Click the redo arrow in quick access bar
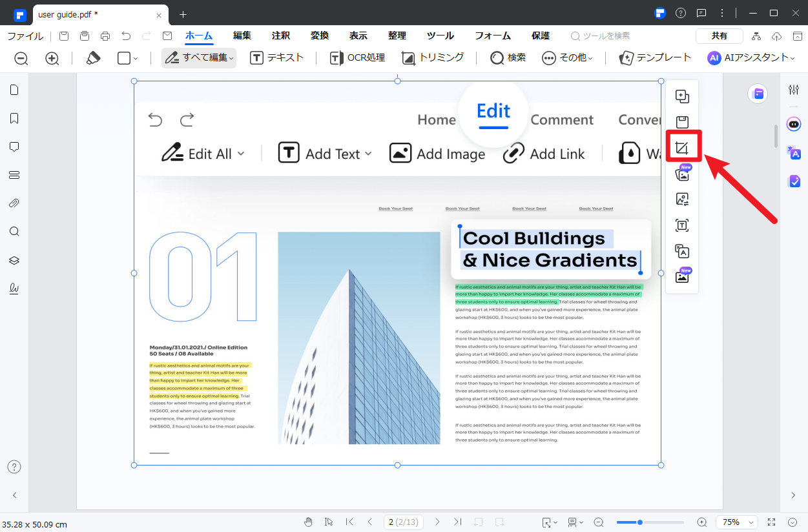This screenshot has width=808, height=532. point(147,36)
